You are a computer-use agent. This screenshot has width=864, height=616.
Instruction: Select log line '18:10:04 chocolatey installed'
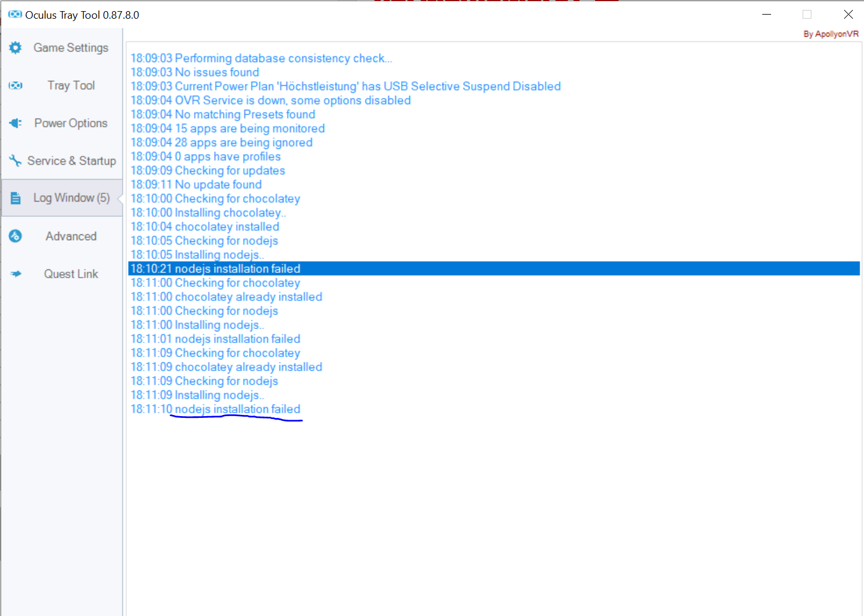coord(205,227)
